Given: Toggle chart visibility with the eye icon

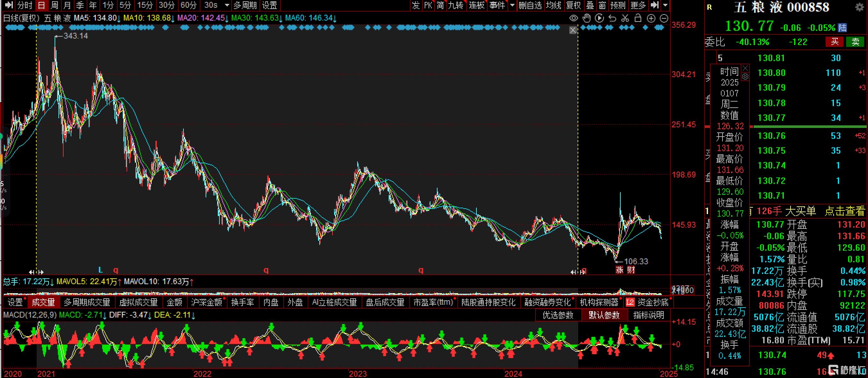Looking at the screenshot, I should click(573, 18).
